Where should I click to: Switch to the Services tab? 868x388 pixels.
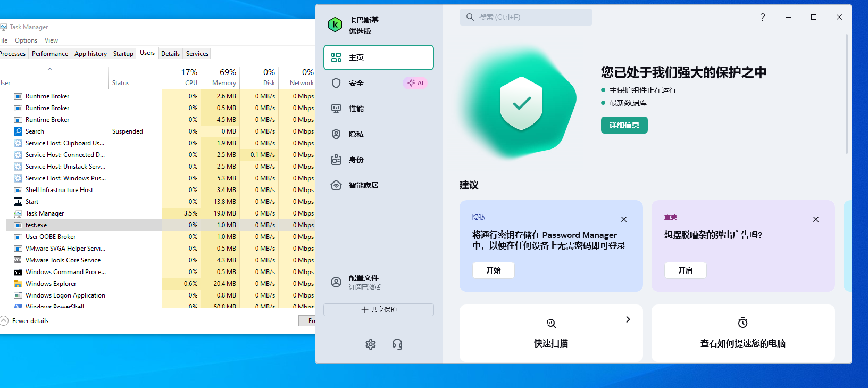click(x=197, y=54)
